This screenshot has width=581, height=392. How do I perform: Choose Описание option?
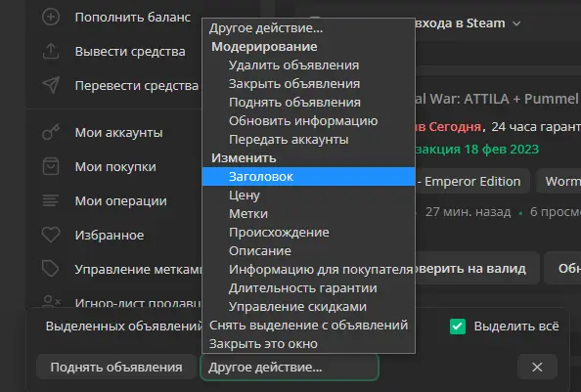point(308,250)
